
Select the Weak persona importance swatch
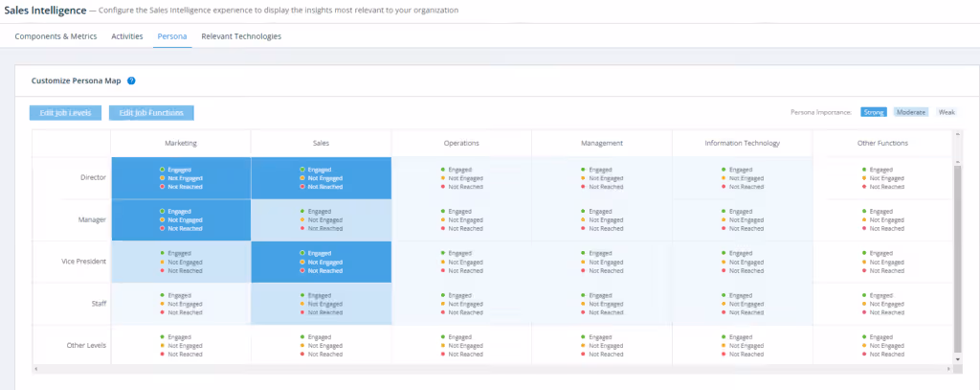click(947, 112)
